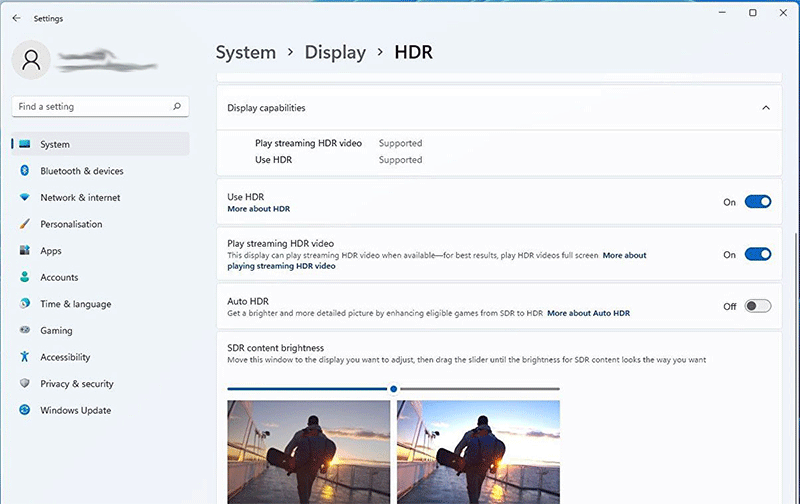
Task: Click the System monitor icon in sidebar
Action: pyautogui.click(x=24, y=144)
